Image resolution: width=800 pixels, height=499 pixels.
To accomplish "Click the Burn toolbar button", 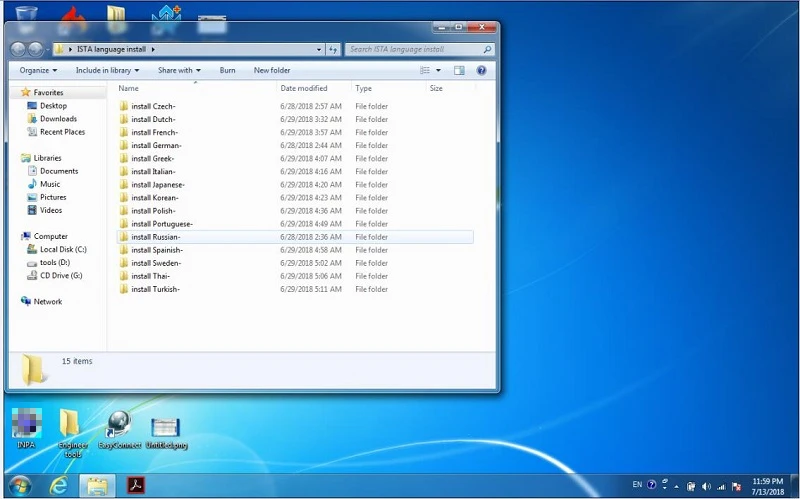I will pos(228,71).
